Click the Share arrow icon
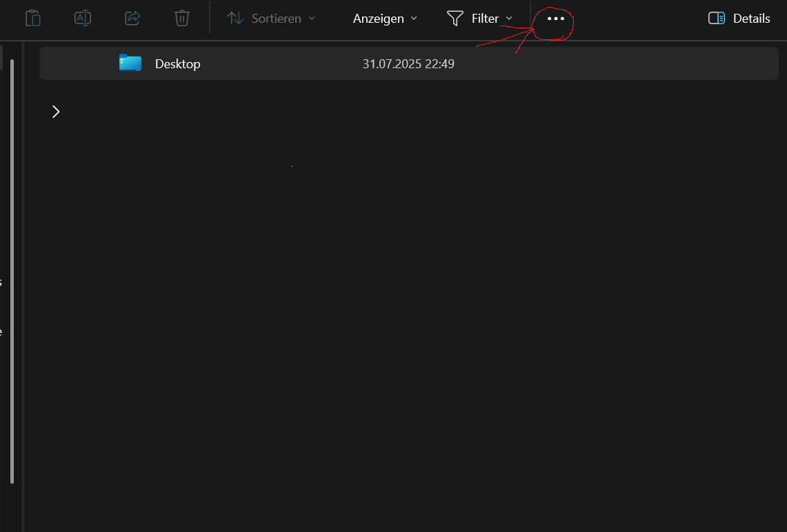The width and height of the screenshot is (787, 532). click(x=132, y=18)
